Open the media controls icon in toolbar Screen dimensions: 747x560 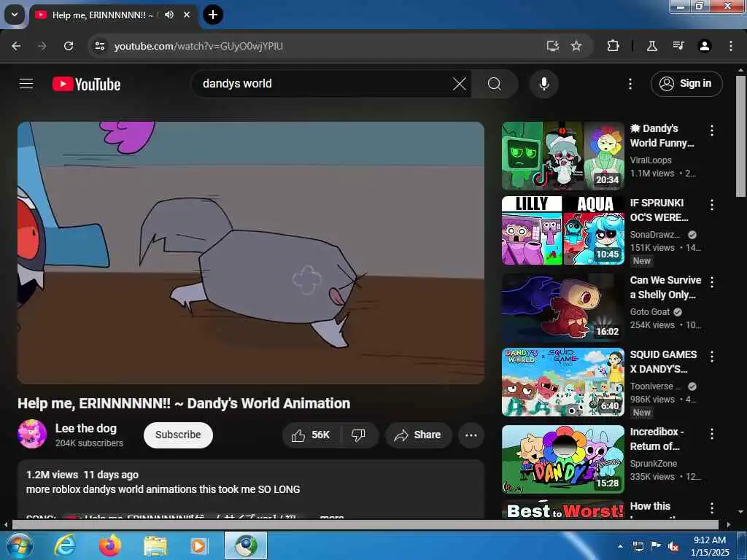[x=678, y=46]
